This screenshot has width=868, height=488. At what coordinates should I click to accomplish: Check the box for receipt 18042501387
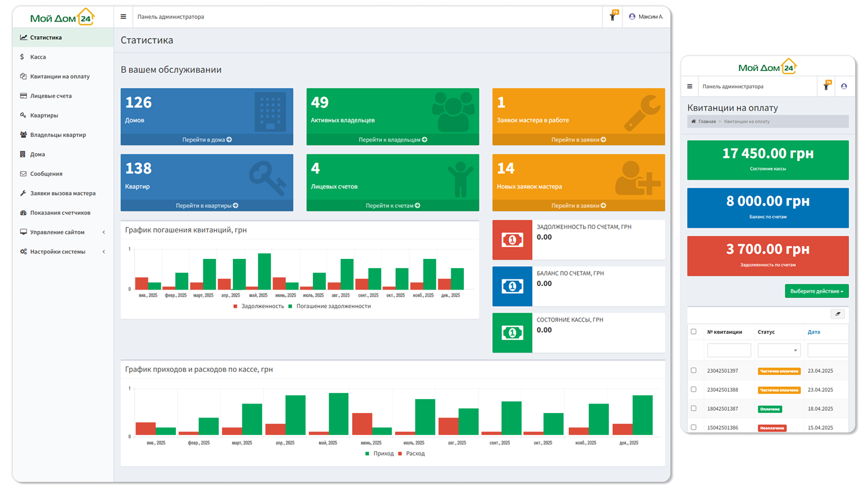693,408
